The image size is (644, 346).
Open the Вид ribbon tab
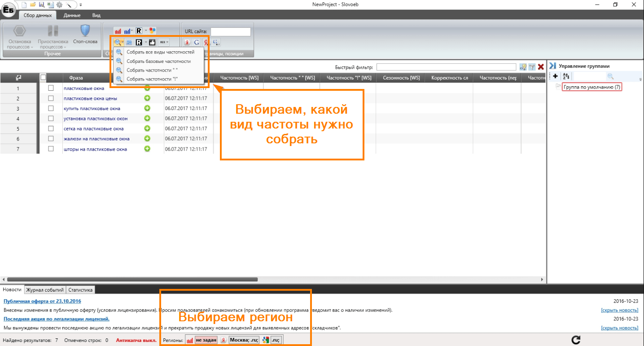tap(96, 15)
